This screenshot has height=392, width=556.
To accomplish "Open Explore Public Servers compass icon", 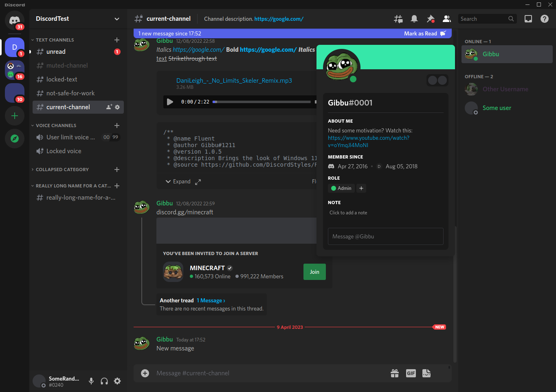I will click(x=15, y=139).
